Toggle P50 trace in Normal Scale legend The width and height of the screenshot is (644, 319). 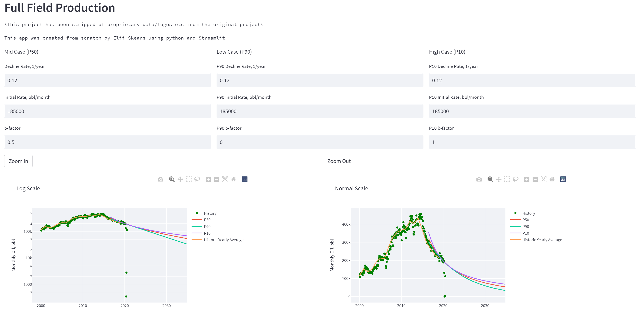[x=525, y=220]
